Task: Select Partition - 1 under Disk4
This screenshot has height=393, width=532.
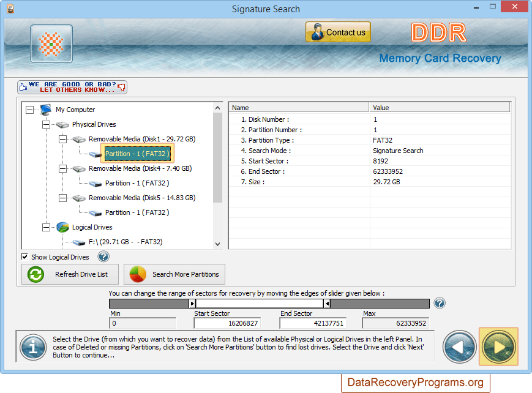Action: pos(137,183)
